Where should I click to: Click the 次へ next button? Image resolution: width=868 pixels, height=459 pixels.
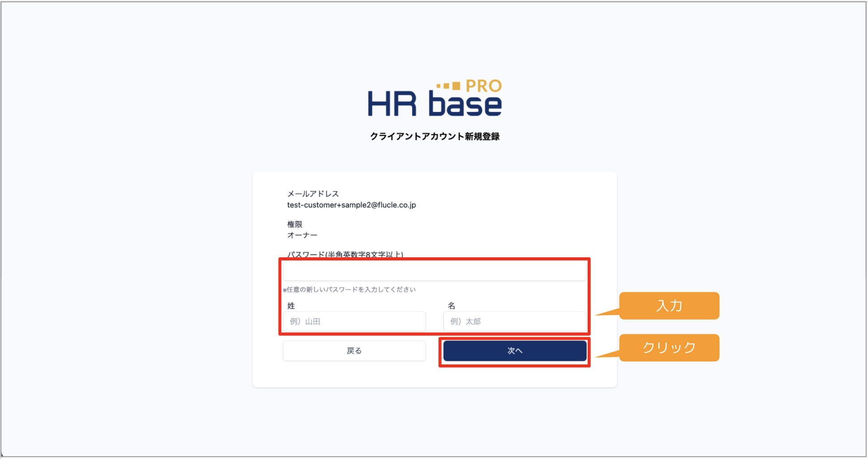click(515, 351)
